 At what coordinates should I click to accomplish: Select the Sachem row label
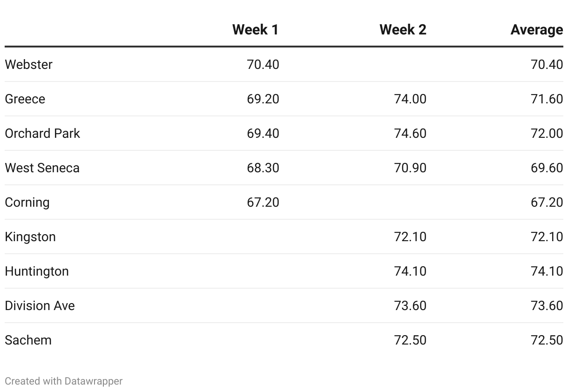(28, 340)
